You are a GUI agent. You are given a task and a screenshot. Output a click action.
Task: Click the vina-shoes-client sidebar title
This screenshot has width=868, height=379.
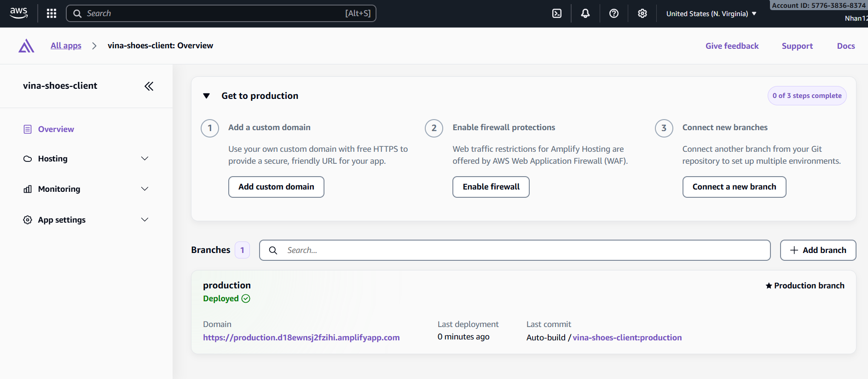pyautogui.click(x=60, y=86)
